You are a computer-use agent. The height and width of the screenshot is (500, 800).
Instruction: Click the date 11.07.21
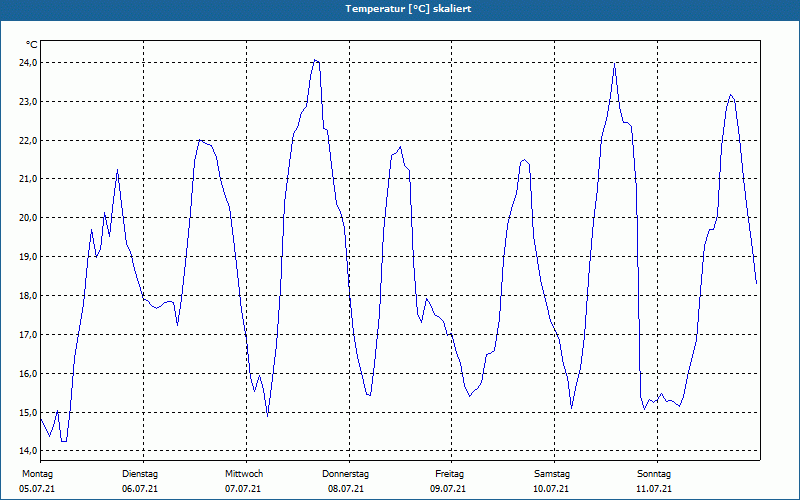[x=654, y=489]
